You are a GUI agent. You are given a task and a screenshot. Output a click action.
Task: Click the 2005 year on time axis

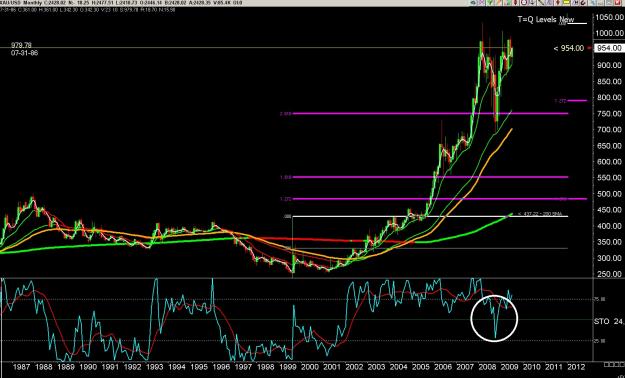(422, 367)
